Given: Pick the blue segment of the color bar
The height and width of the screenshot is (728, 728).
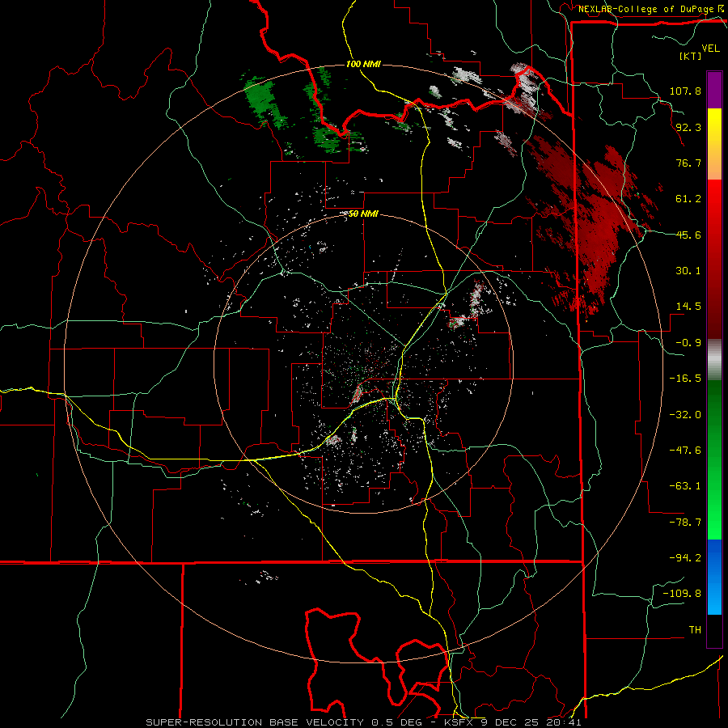Looking at the screenshot, I should pyautogui.click(x=714, y=577).
